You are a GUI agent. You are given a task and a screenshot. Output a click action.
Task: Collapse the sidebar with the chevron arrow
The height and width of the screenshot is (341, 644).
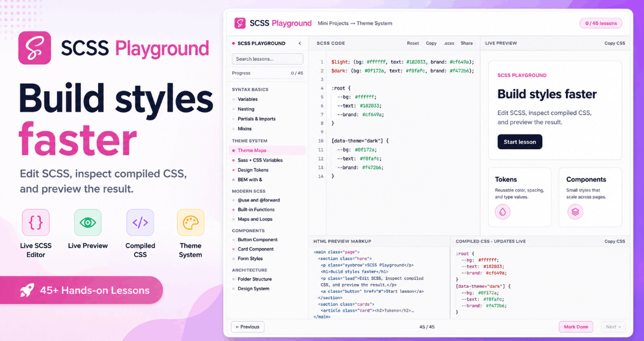pyautogui.click(x=300, y=43)
